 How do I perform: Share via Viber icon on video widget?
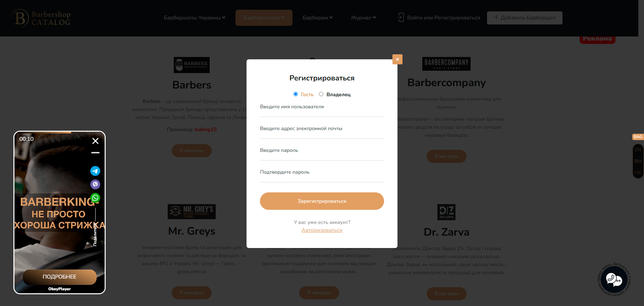(x=95, y=184)
